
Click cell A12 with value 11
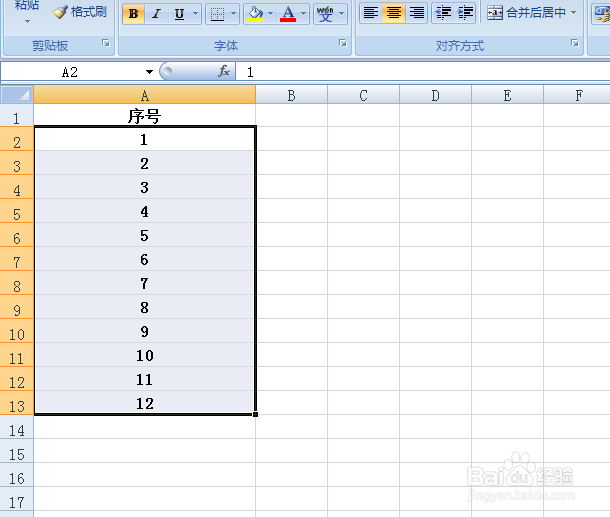tap(145, 379)
